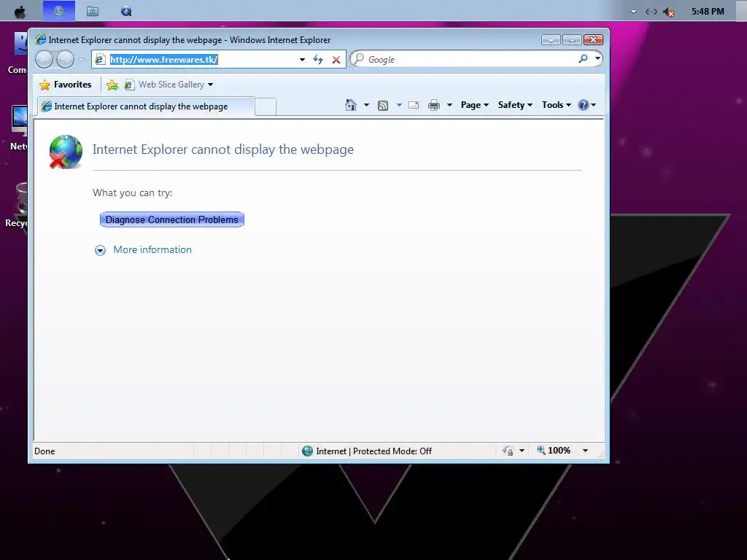Open the Apple logo menu
This screenshot has width=747, height=560.
[20, 12]
